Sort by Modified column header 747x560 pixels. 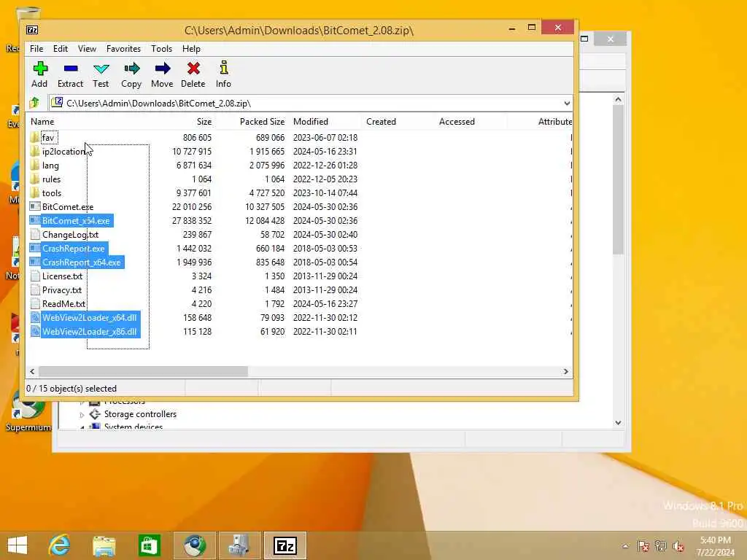(311, 122)
